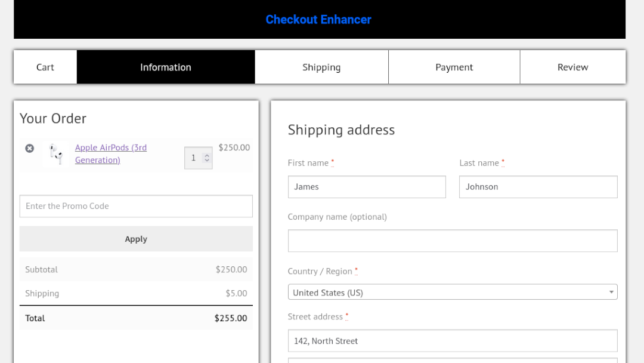This screenshot has height=363, width=644.
Task: Select the Last name field
Action: click(537, 186)
